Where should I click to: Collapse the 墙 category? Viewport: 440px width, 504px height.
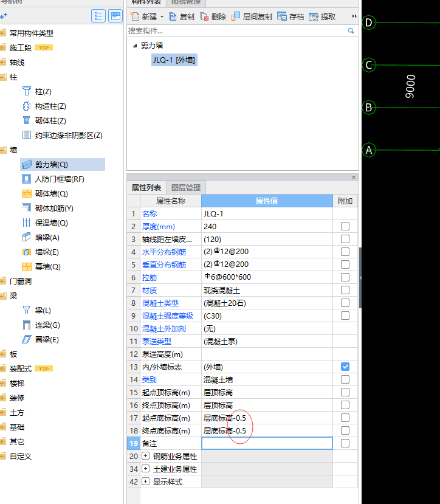(x=4, y=150)
